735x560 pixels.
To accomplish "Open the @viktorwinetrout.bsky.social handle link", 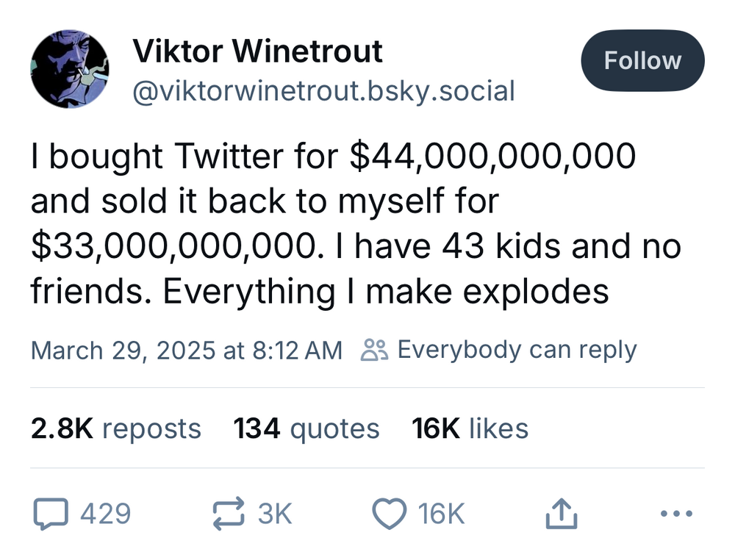I will 323,91.
